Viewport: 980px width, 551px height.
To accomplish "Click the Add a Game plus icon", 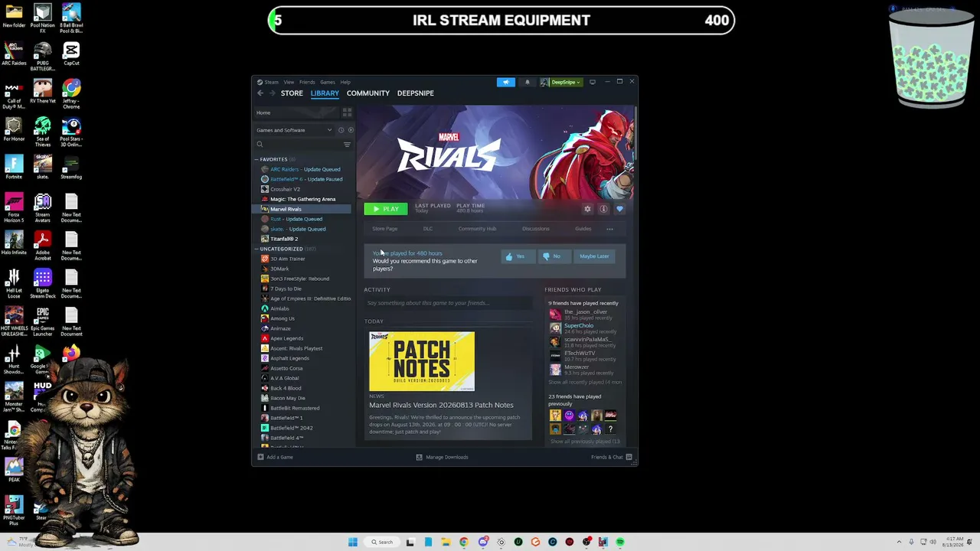I will coord(260,457).
